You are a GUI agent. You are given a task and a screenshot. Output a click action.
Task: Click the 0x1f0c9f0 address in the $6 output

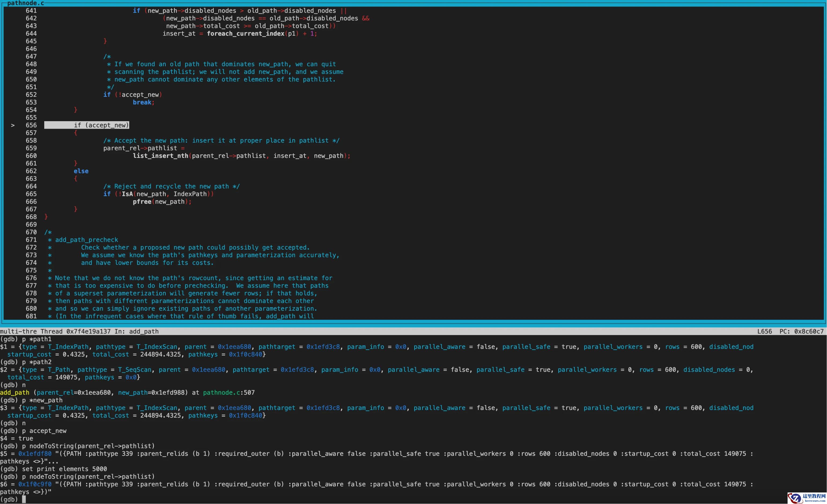[35, 484]
